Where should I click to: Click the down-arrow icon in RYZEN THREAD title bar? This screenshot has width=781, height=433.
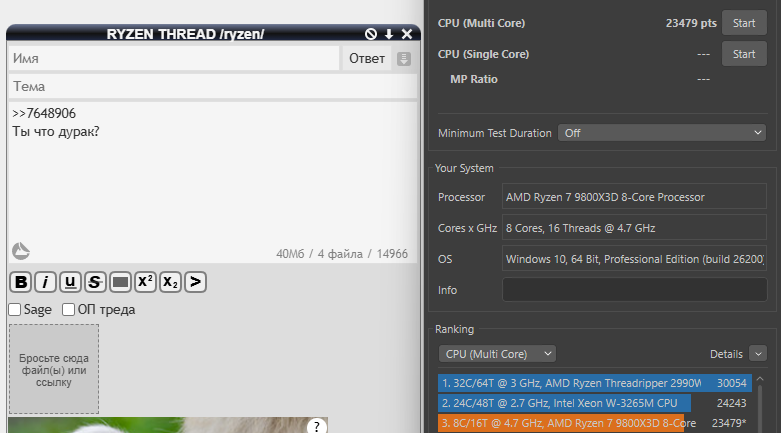(389, 34)
